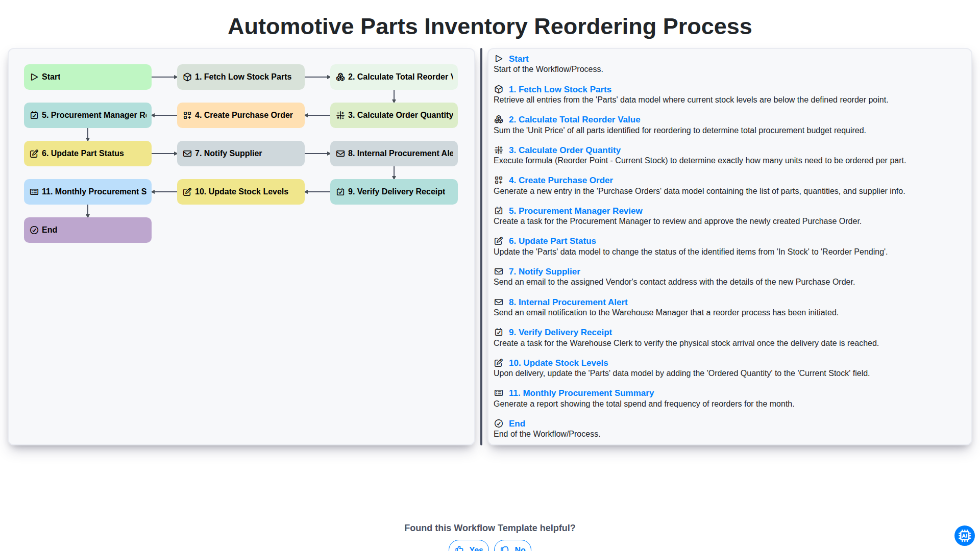980x551 pixels.
Task: Click the icon beside Create Purchase Order heading
Action: point(499,180)
